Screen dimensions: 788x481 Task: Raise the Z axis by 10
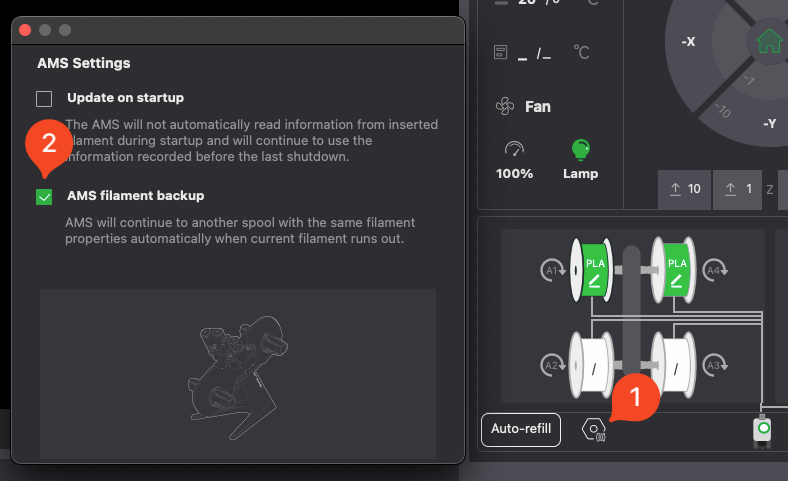pyautogui.click(x=684, y=189)
